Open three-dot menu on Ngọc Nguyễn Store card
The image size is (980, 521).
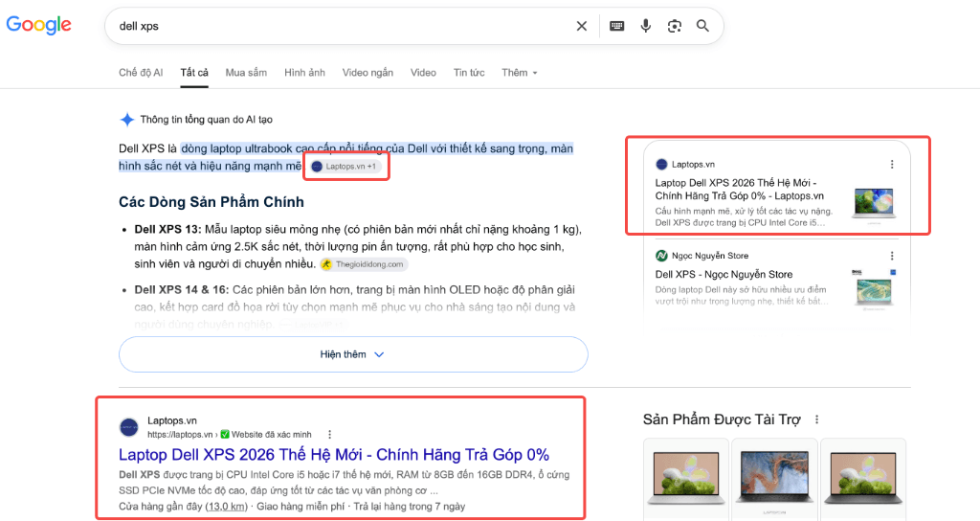point(892,255)
